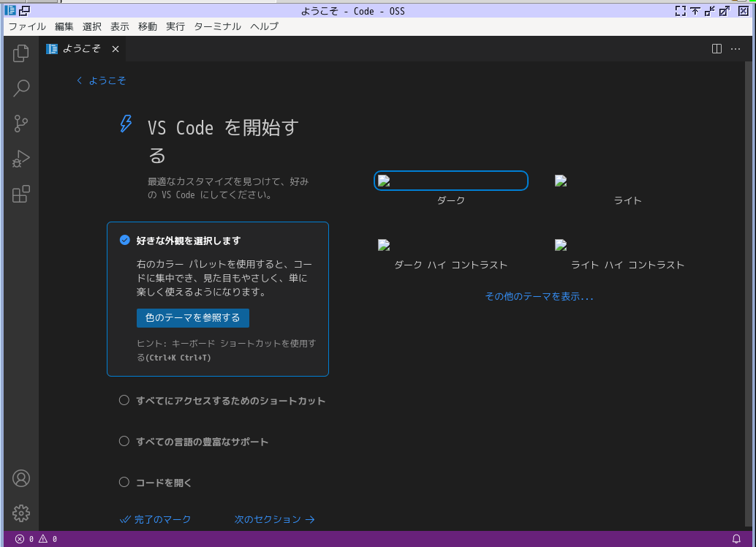Select the ようこそ editor tab
756x547 pixels.
83,49
